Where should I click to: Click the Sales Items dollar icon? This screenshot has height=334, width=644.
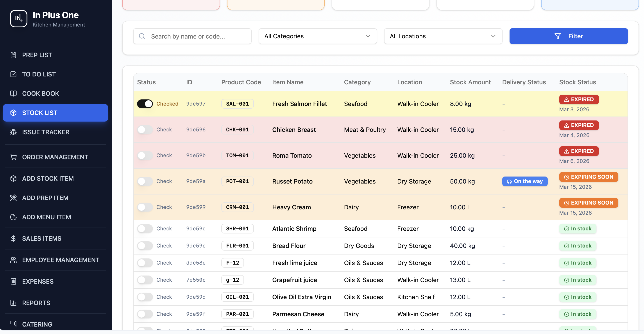13,238
